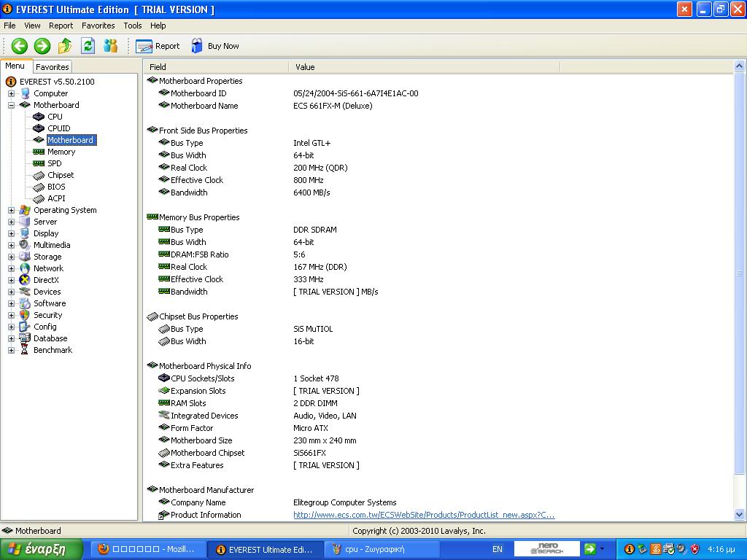Expand the Benchmark tree node
747x560 pixels.
11,351
